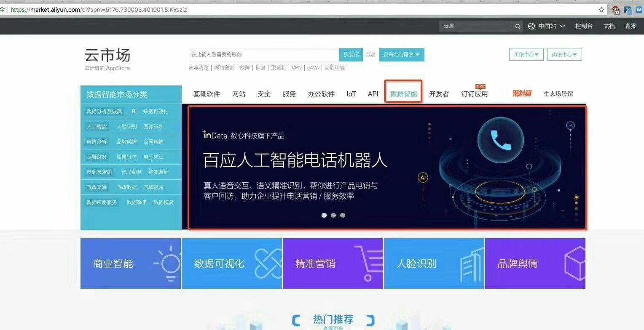Open the IoT tab

(x=351, y=94)
